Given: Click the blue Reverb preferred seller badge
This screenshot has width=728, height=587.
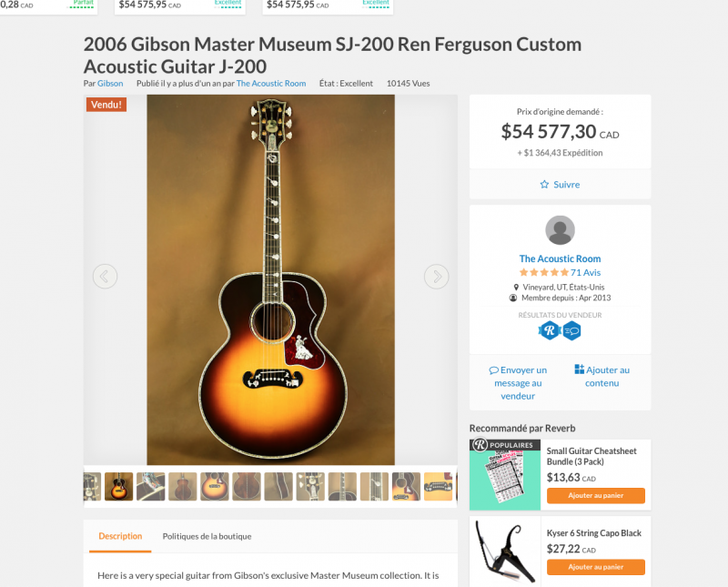Looking at the screenshot, I should (x=550, y=330).
